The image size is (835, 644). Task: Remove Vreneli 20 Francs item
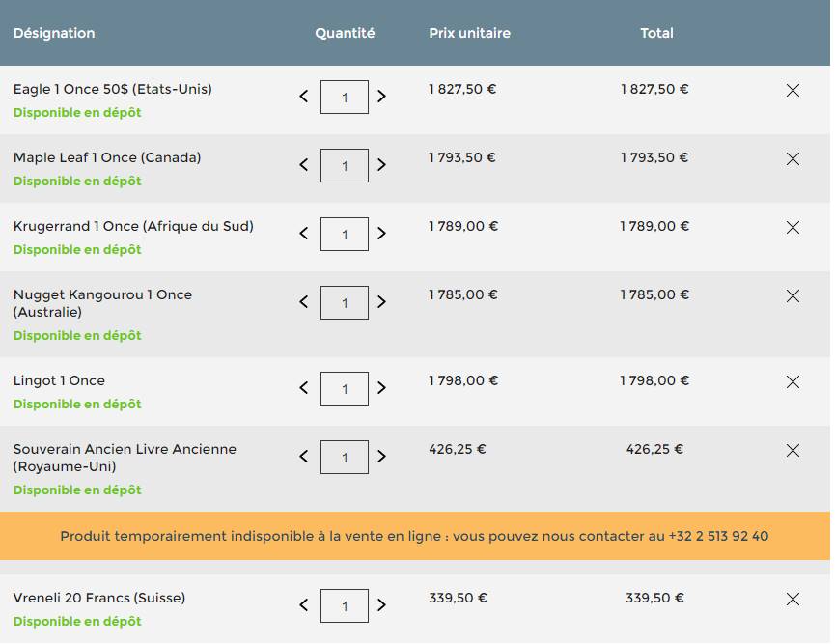(793, 600)
